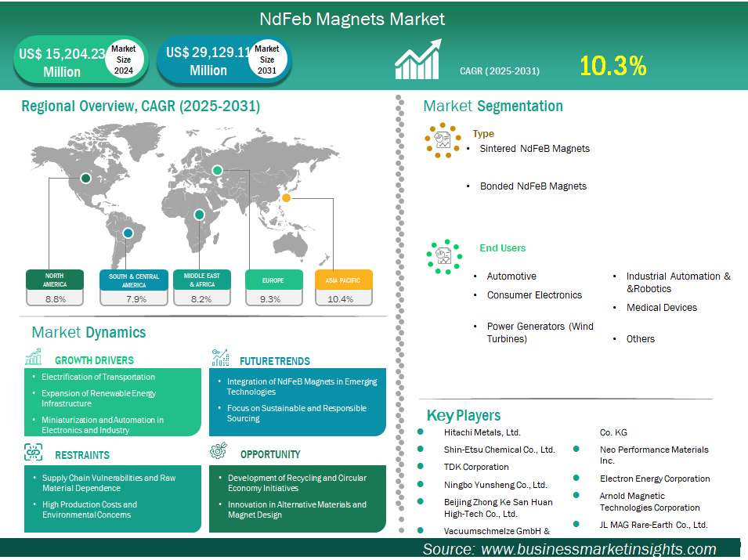The image size is (748, 560).
Task: Click the Type segmentation icon
Action: click(443, 140)
